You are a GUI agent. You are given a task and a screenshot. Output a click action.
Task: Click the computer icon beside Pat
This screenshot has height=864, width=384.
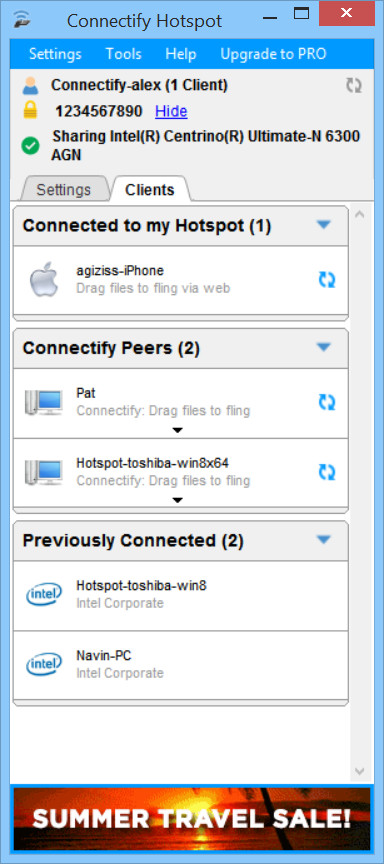43,402
